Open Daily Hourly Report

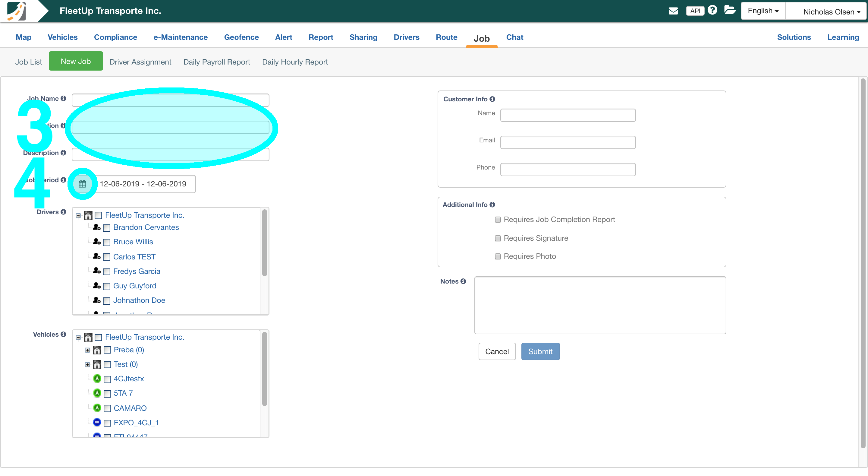[x=295, y=62]
